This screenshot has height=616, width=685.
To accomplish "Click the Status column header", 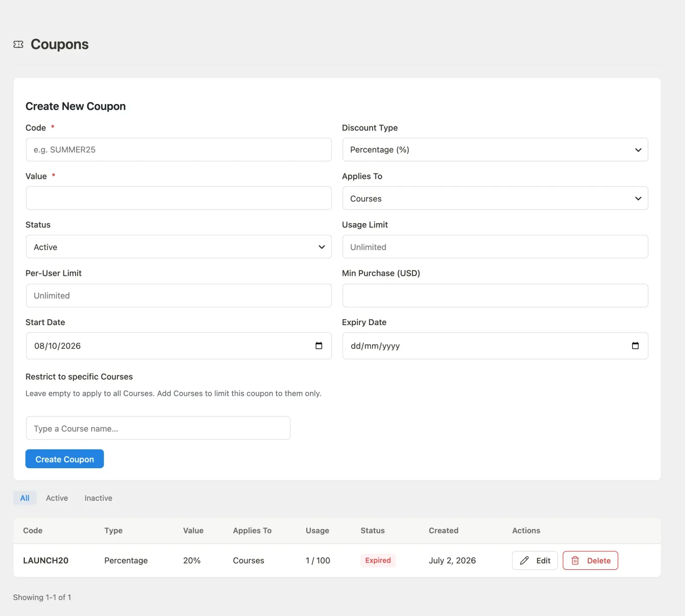I will (x=372, y=530).
